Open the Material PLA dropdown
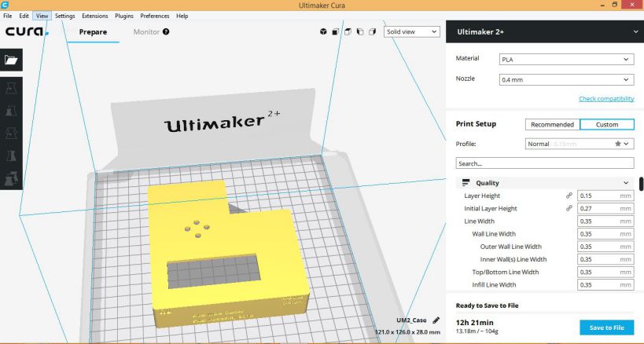 566,60
